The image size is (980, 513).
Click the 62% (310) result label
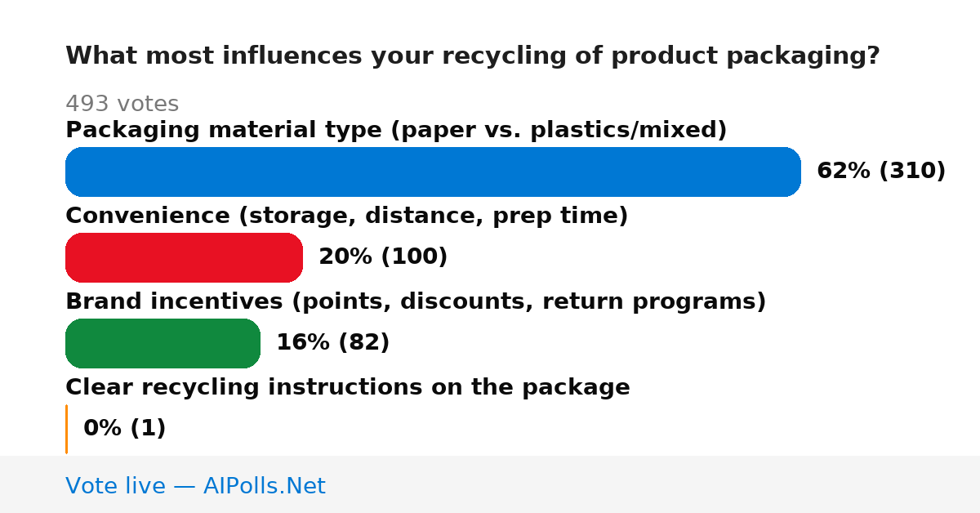(x=881, y=171)
